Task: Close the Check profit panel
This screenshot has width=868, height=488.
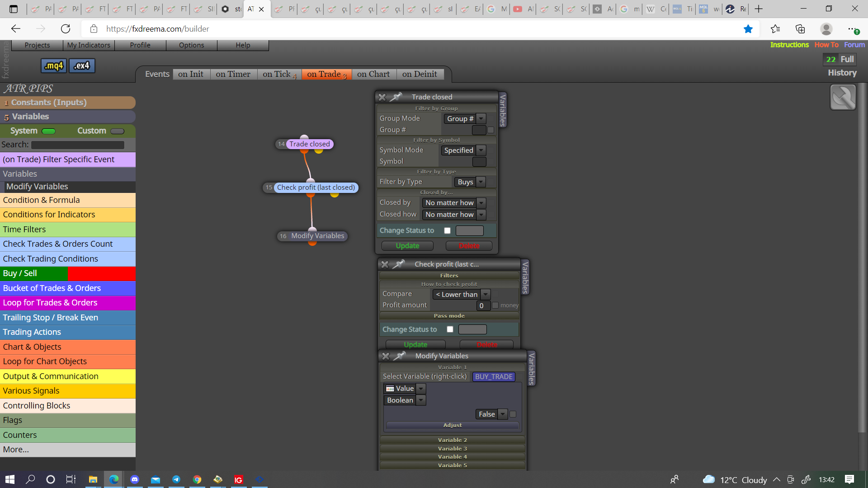Action: pyautogui.click(x=385, y=264)
